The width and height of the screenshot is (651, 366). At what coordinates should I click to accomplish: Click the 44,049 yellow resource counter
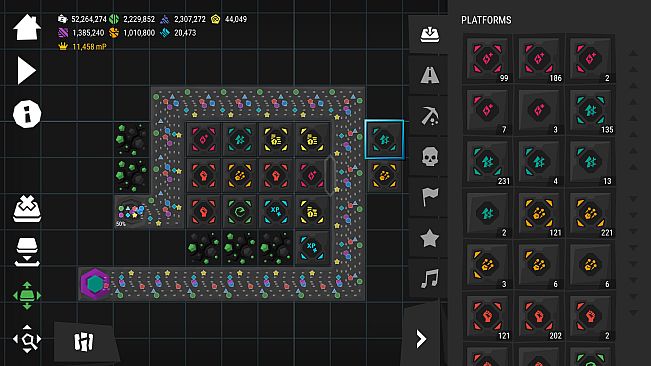pyautogui.click(x=229, y=19)
